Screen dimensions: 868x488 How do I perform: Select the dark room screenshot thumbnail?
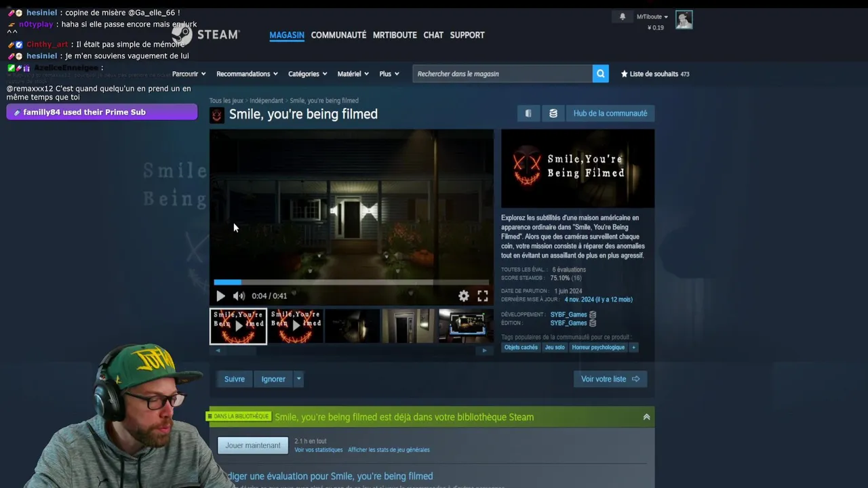(353, 326)
